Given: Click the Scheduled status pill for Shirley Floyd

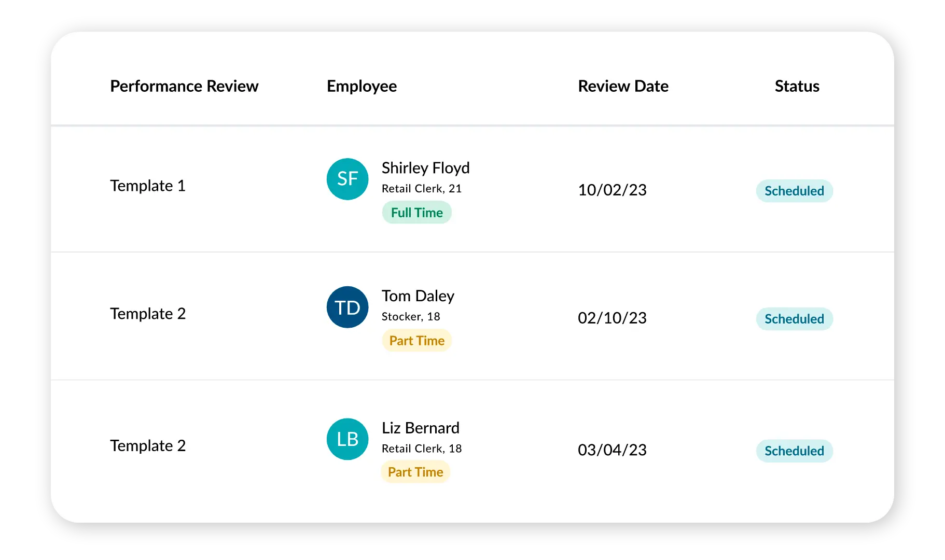Looking at the screenshot, I should point(794,190).
